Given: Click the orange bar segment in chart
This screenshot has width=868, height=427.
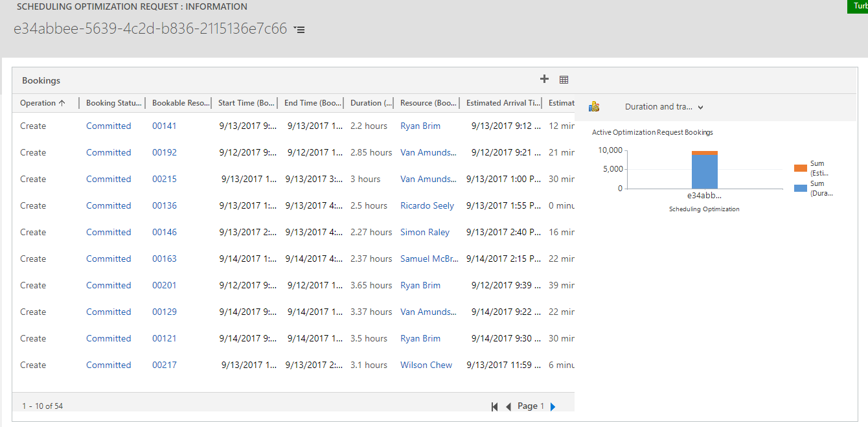Looking at the screenshot, I should (704, 153).
